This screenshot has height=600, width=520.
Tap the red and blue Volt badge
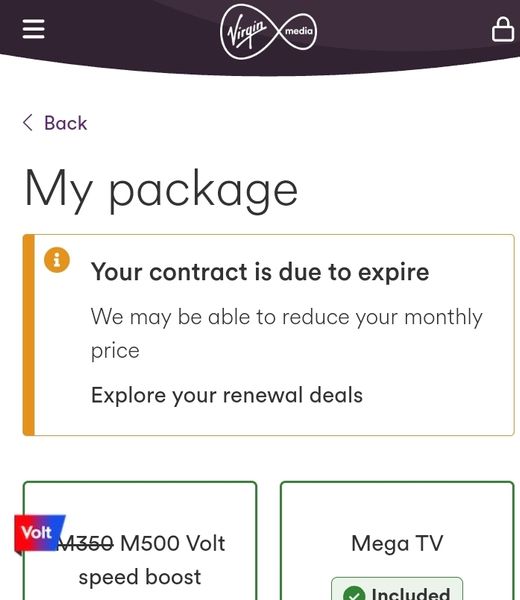click(38, 533)
